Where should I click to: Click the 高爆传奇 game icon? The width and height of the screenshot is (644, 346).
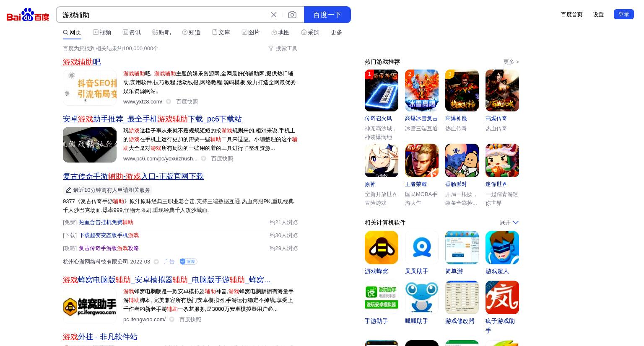502,90
